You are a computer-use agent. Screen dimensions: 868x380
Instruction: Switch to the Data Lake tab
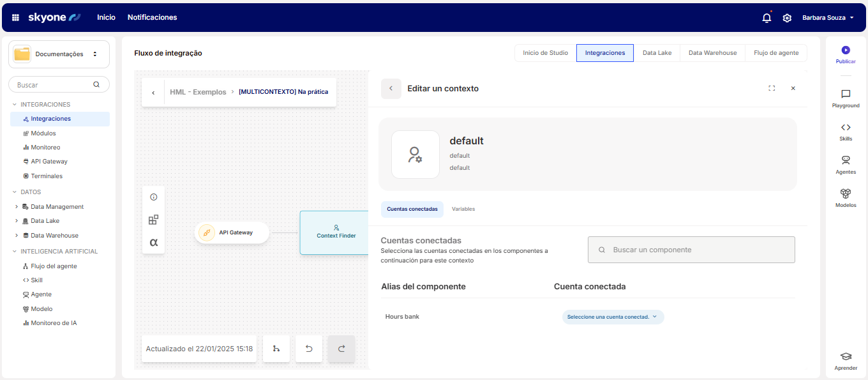(x=657, y=53)
